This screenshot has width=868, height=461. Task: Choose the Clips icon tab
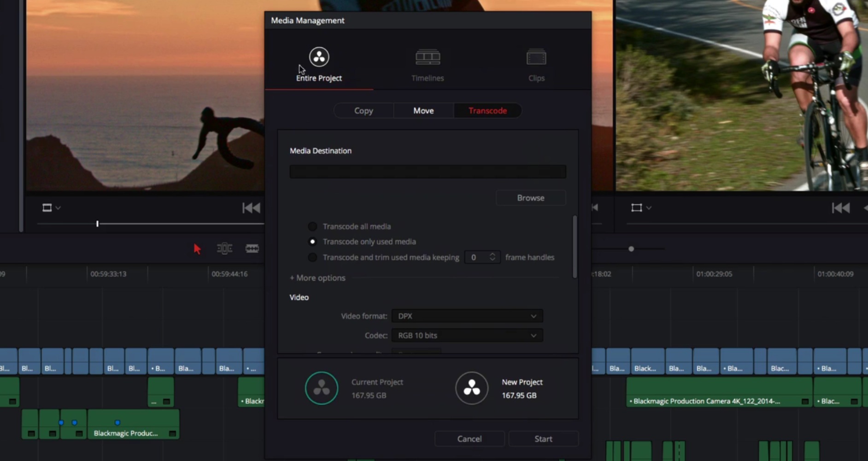536,58
